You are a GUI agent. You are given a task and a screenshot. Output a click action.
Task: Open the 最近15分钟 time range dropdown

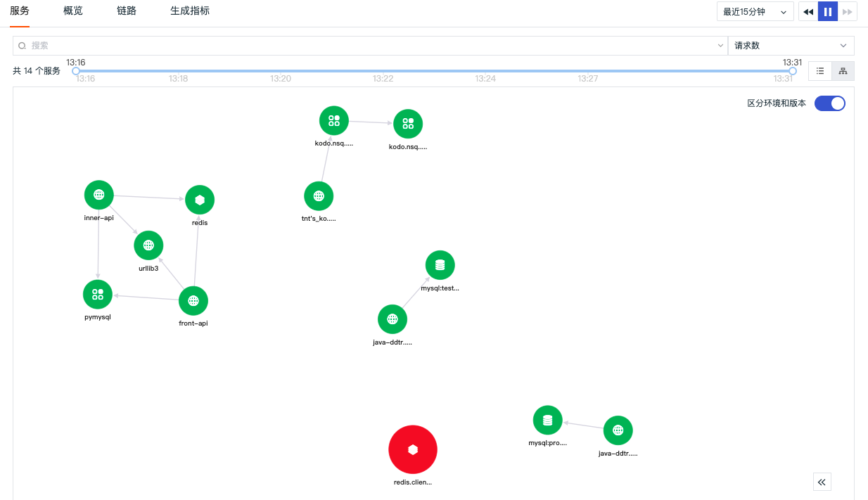click(x=755, y=12)
